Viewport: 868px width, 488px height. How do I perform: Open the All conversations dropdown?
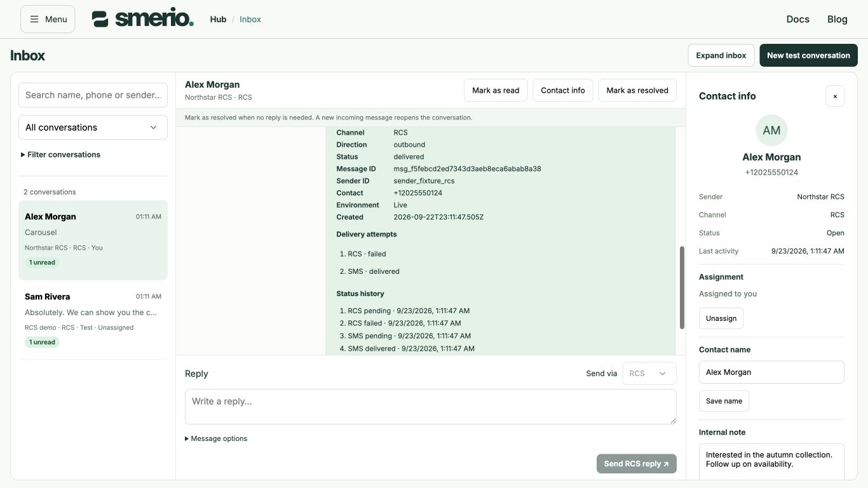[x=93, y=127]
